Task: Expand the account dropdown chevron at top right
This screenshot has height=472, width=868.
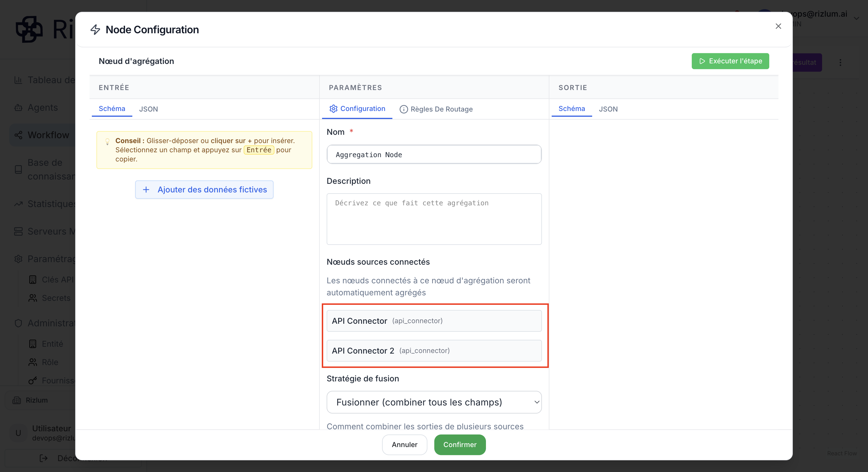Action: pos(856,19)
